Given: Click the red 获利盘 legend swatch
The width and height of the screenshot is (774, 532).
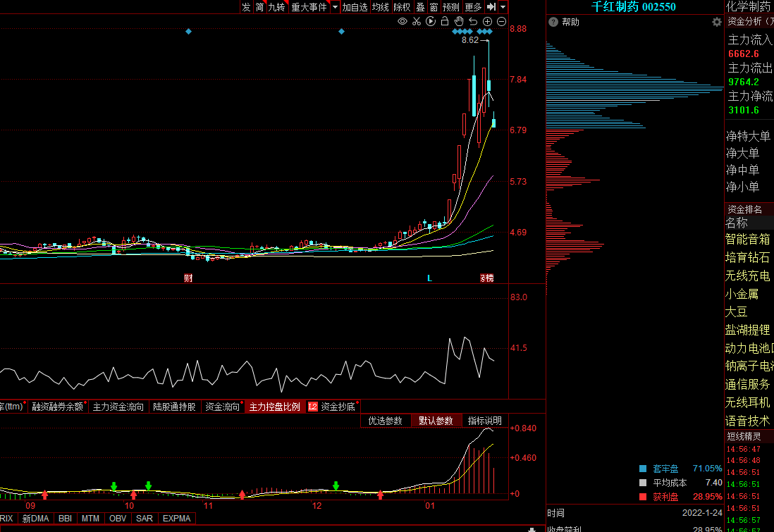Looking at the screenshot, I should pos(643,497).
